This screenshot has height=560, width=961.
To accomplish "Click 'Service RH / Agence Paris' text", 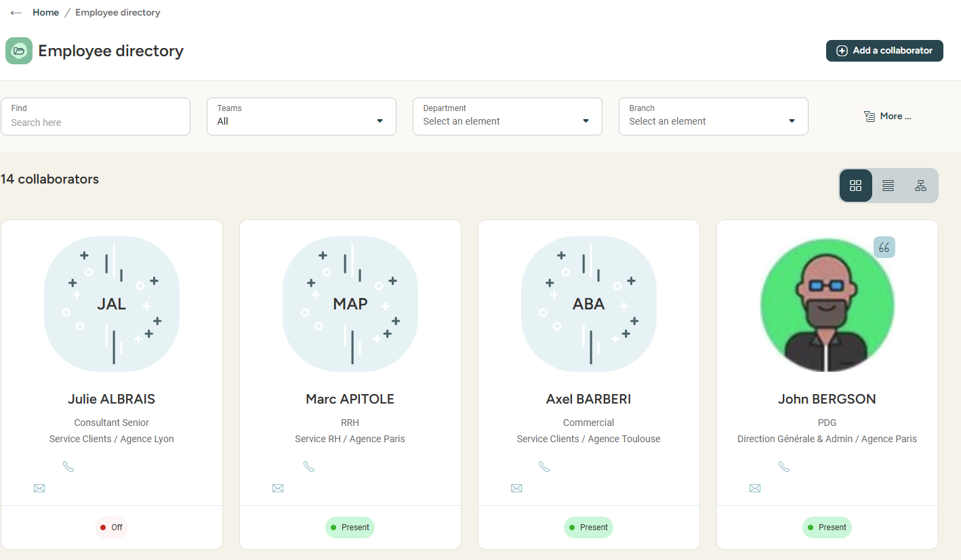I will (350, 439).
